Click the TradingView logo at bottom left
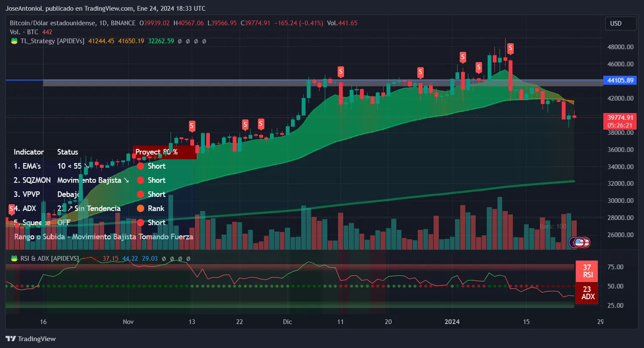 31,339
